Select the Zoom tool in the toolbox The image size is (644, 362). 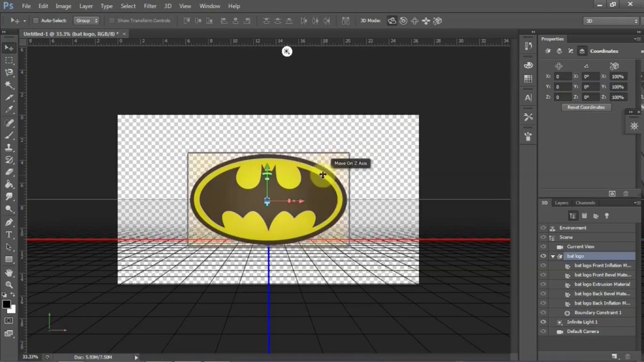9,285
